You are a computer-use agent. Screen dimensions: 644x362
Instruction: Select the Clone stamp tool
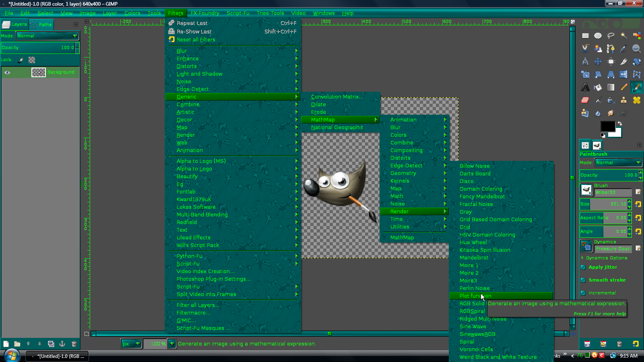pos(623,100)
